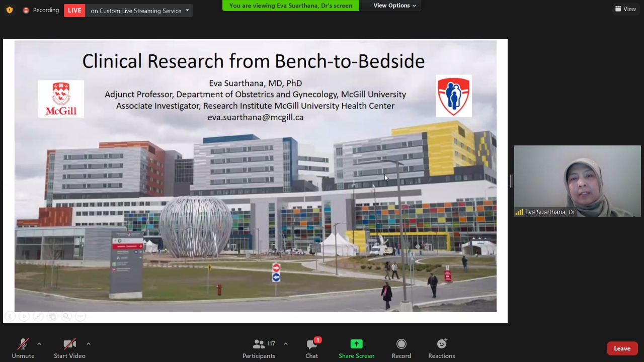Click the red LIVE badge
Viewport: 644px width, 362px height.
(x=74, y=10)
